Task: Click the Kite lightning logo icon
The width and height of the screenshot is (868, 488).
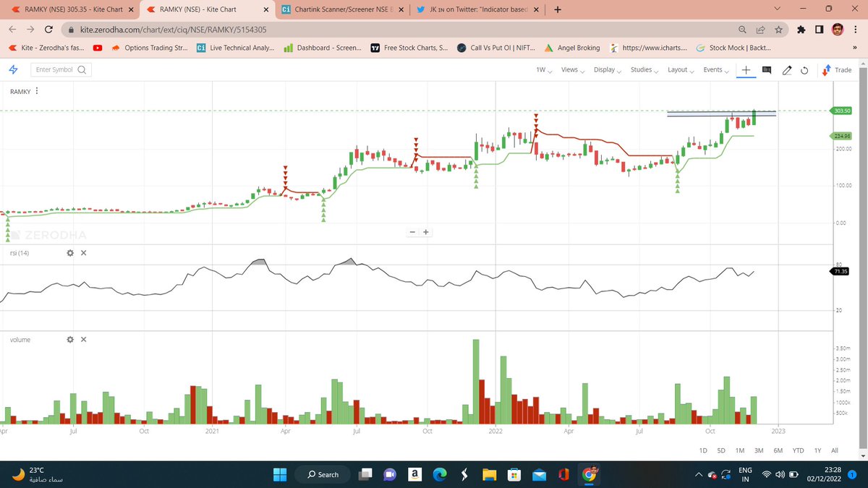Action: (x=13, y=69)
